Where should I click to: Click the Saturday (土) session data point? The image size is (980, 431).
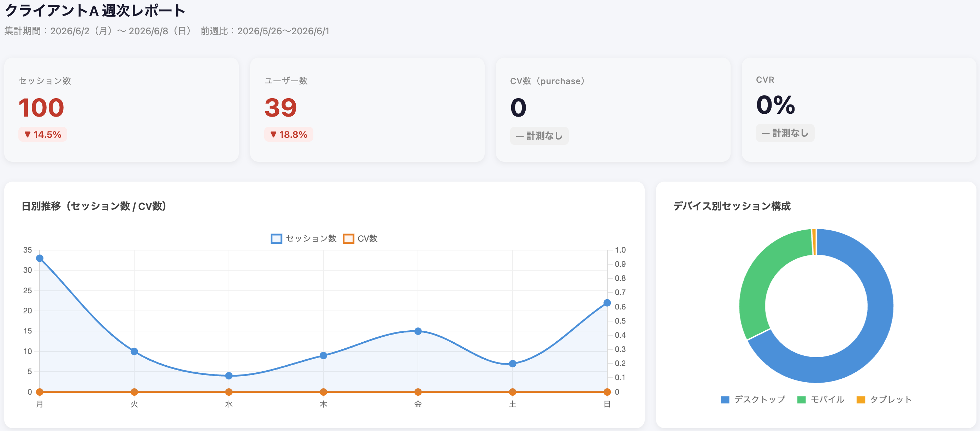tap(513, 364)
